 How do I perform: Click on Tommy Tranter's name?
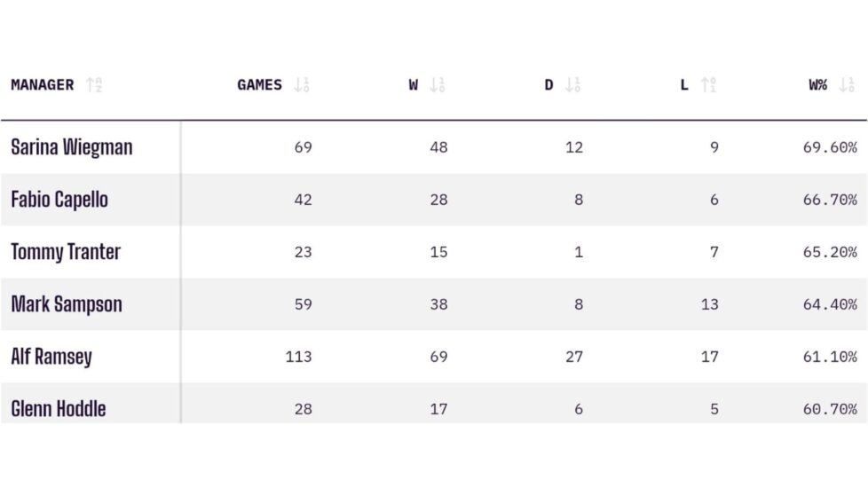pyautogui.click(x=66, y=252)
